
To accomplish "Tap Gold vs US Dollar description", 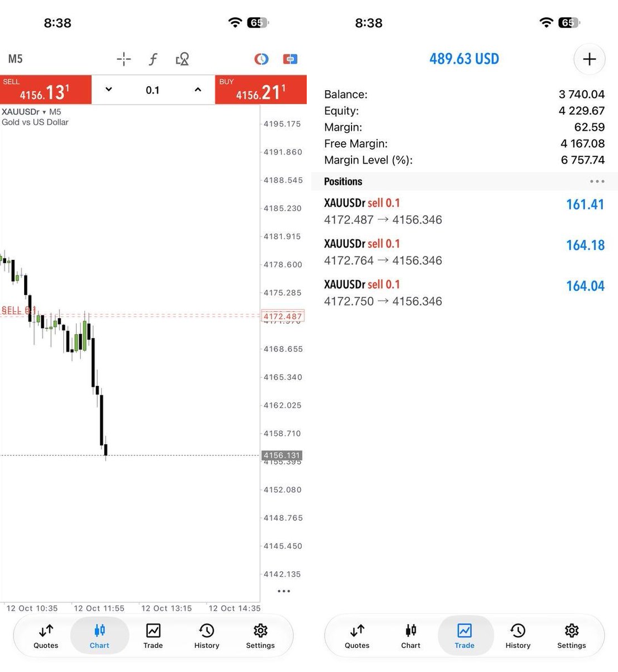I will click(35, 122).
